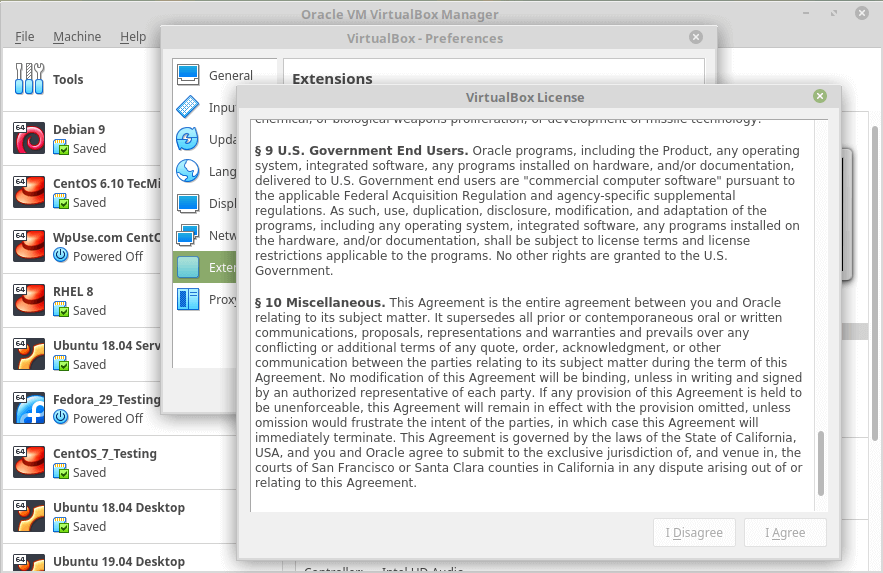Open Input preferences via keyboard icon
The width and height of the screenshot is (883, 573).
tap(188, 107)
